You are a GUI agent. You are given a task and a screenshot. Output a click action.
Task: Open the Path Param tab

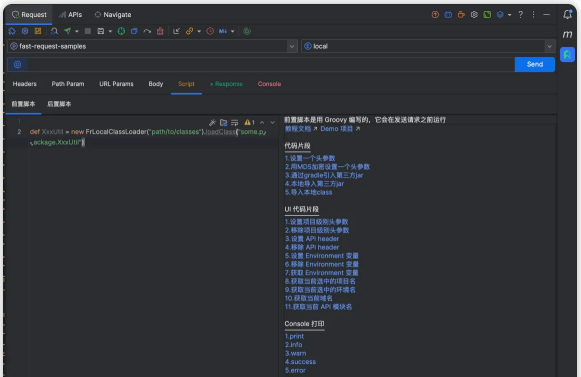click(x=68, y=84)
